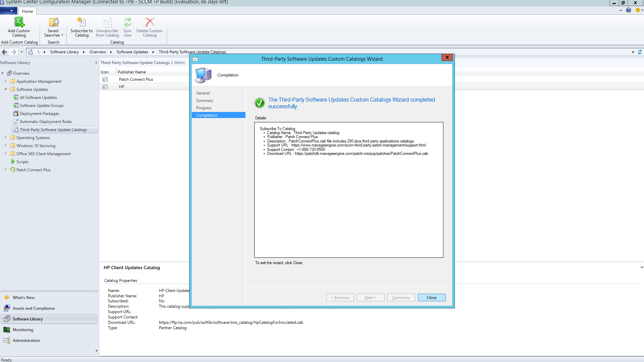Screen dimensions: 644x362
Task: Click the back navigation arrow
Action: [5, 52]
